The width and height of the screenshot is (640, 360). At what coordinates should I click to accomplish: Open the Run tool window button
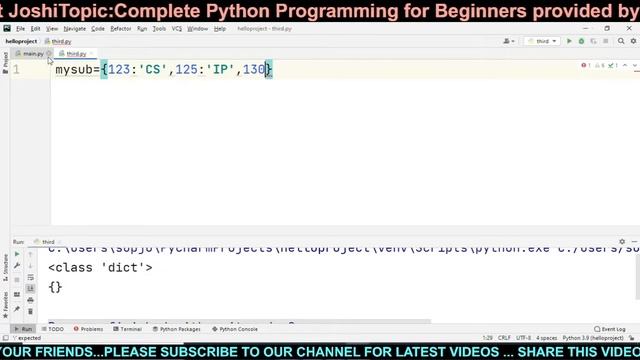23,329
